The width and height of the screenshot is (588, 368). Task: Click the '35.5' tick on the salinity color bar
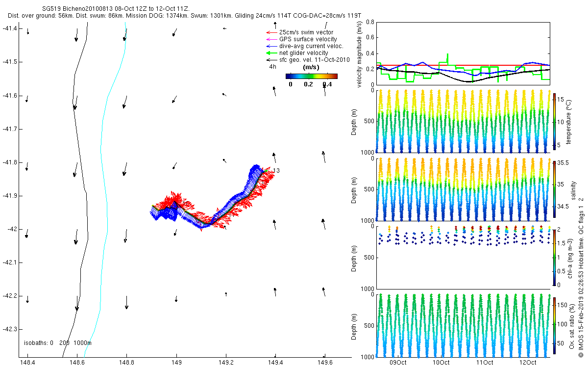(x=563, y=163)
